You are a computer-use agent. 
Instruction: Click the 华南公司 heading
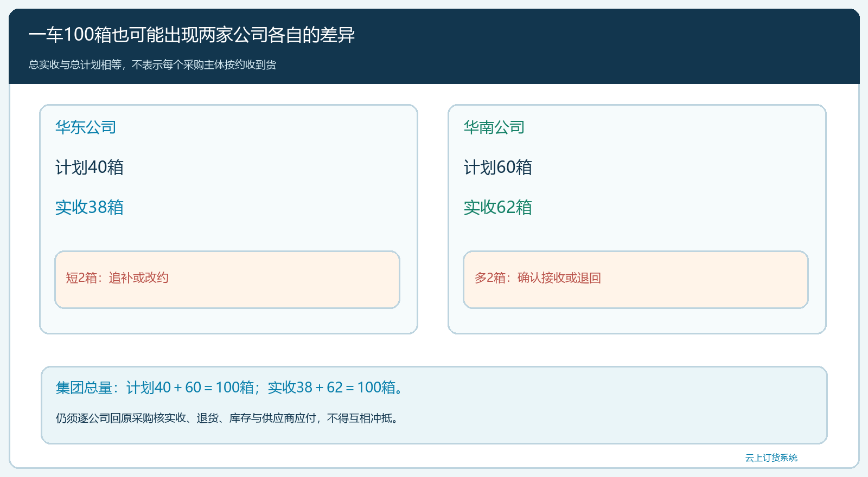(x=494, y=127)
